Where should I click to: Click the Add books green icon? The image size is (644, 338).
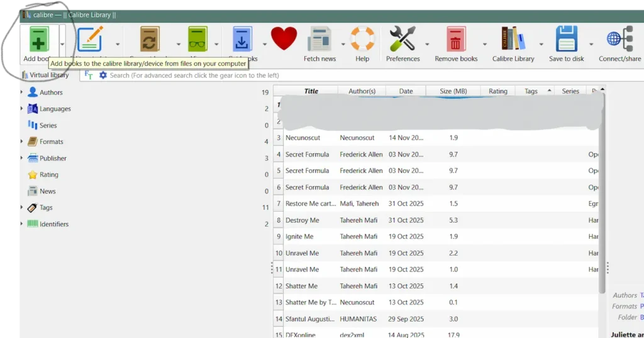pos(38,39)
